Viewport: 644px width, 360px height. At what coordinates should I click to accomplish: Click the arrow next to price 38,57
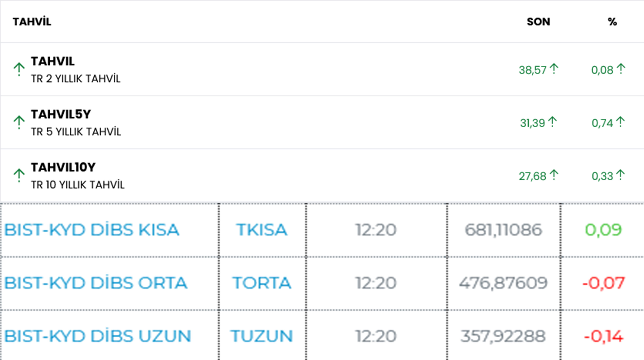pyautogui.click(x=554, y=69)
